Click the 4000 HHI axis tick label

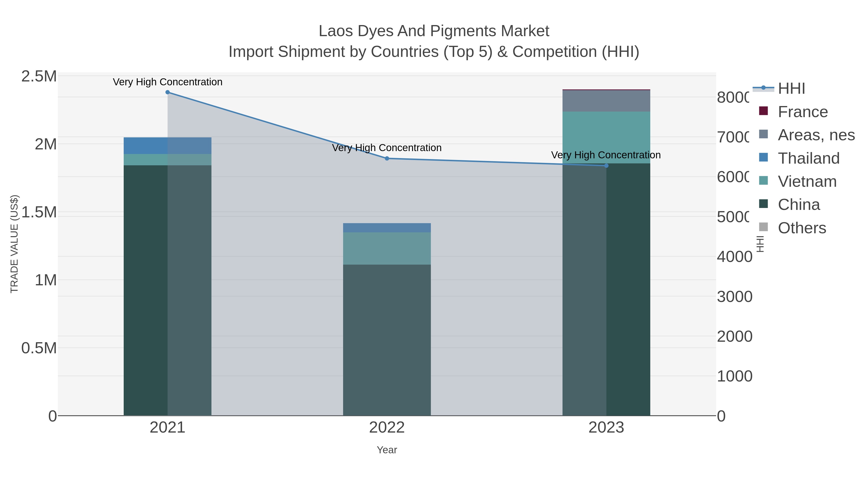735,257
